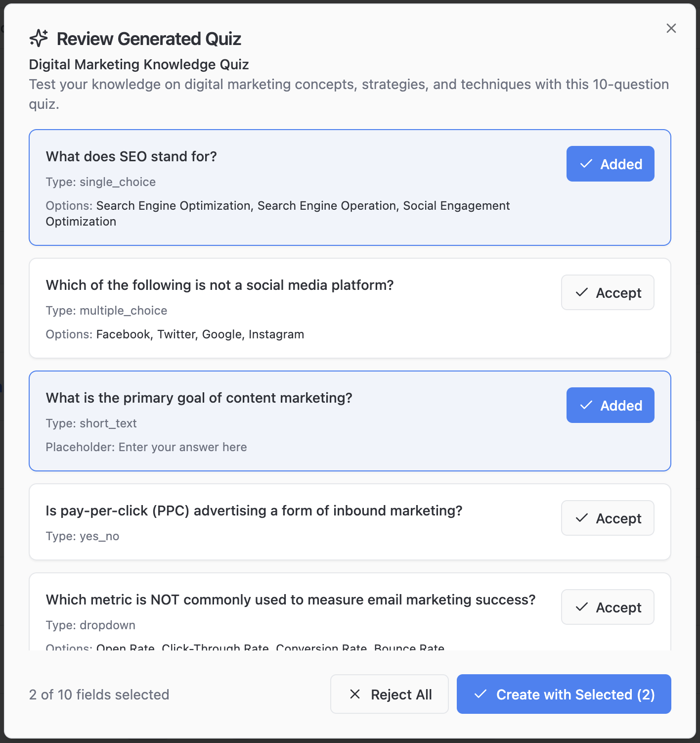Create the quiz with the two selected fields
Screen dimensions: 700x743
click(563, 694)
